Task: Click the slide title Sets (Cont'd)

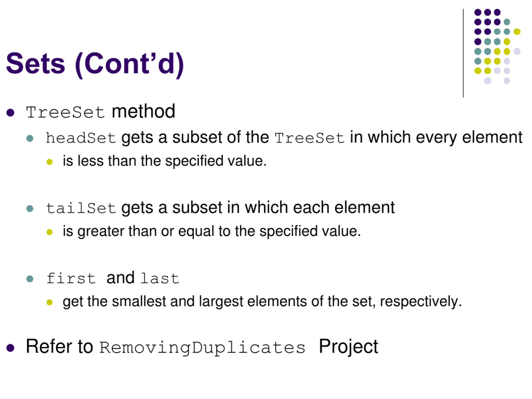Action: click(95, 64)
